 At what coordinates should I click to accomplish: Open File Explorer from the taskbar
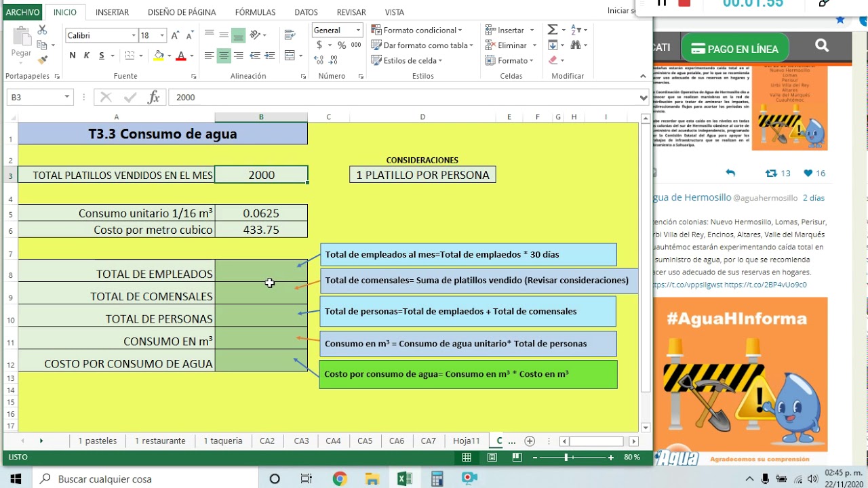point(372,479)
